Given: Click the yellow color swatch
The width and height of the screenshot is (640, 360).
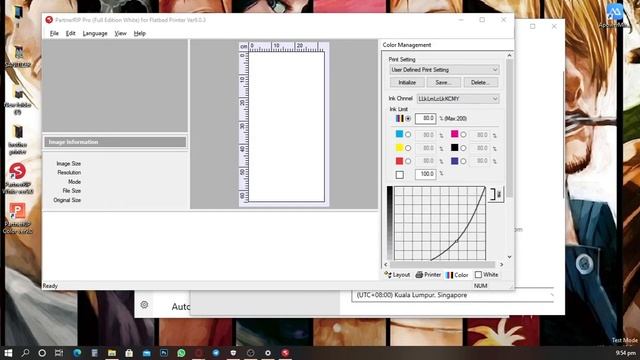Looking at the screenshot, I should tap(399, 147).
